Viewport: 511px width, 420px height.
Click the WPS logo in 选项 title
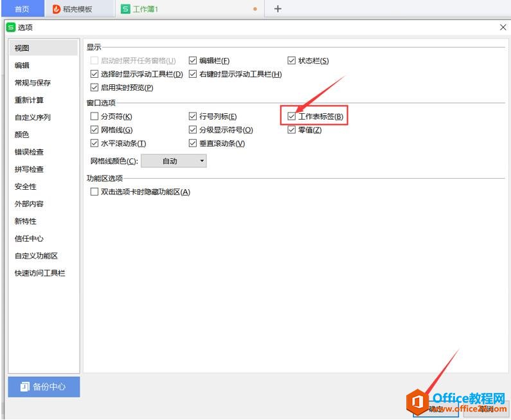[11, 28]
